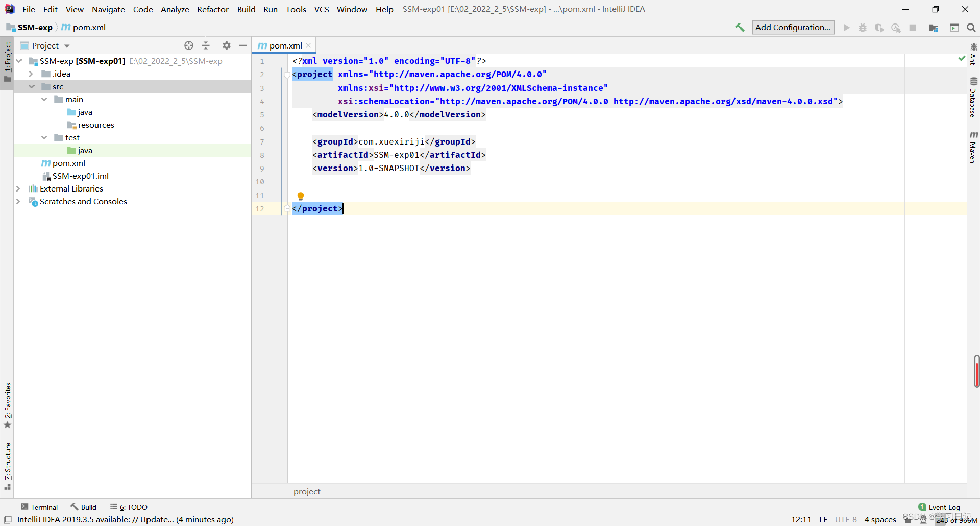Expand Scratches and Consoles node
The width and height of the screenshot is (980, 526).
(x=18, y=201)
